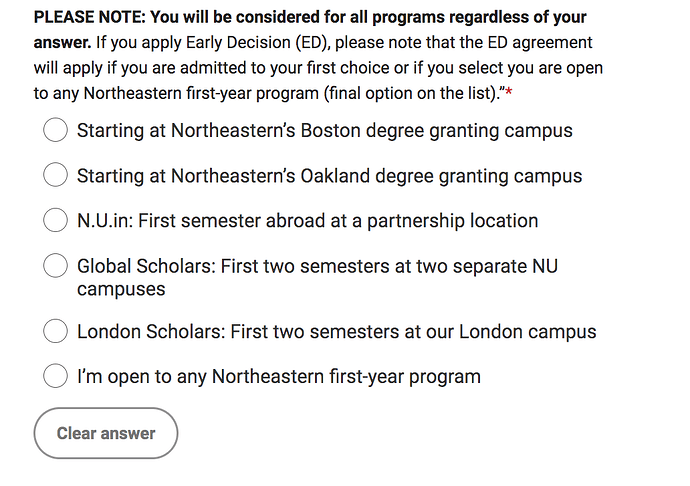This screenshot has width=690, height=486.
Task: Select the open to any first-year program radio button
Action: (56, 376)
